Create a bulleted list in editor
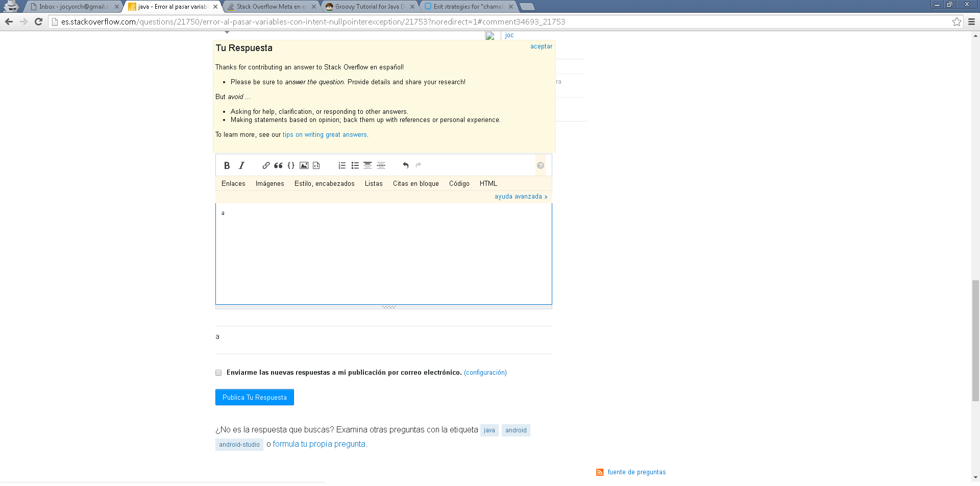This screenshot has width=980, height=486. point(355,165)
